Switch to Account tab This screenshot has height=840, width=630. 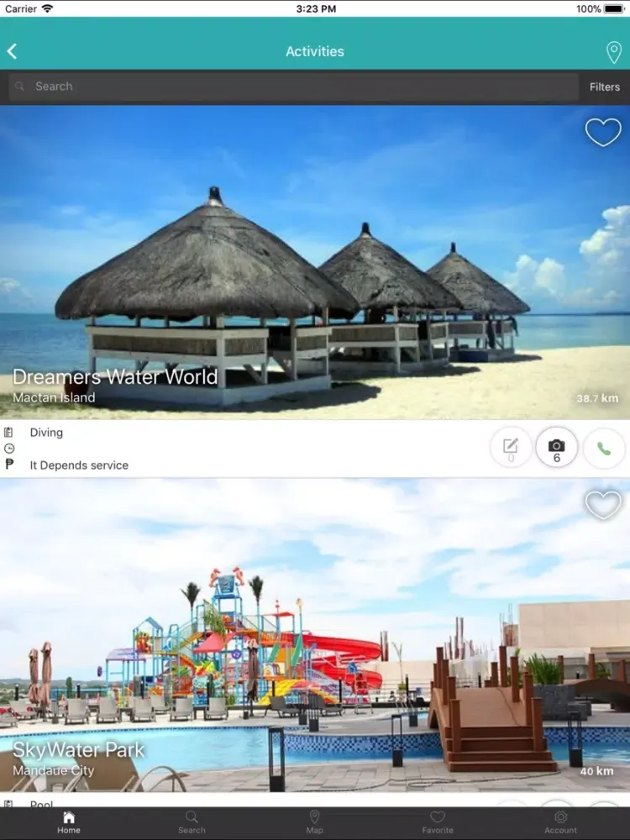560,823
